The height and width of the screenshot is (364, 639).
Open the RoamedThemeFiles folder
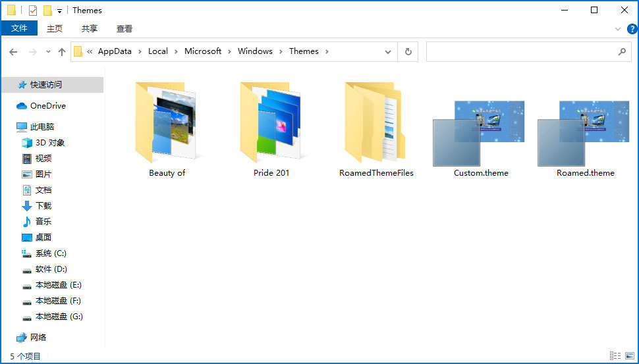376,124
